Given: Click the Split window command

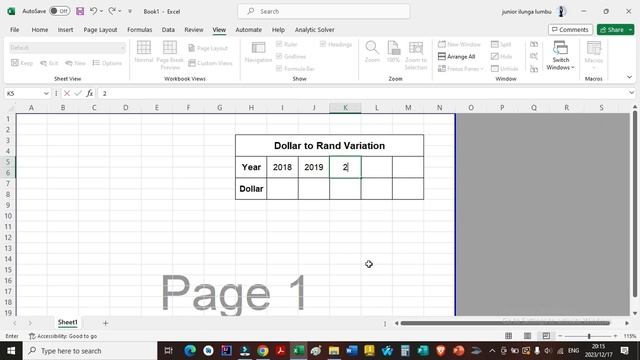Looking at the screenshot, I should (x=501, y=44).
